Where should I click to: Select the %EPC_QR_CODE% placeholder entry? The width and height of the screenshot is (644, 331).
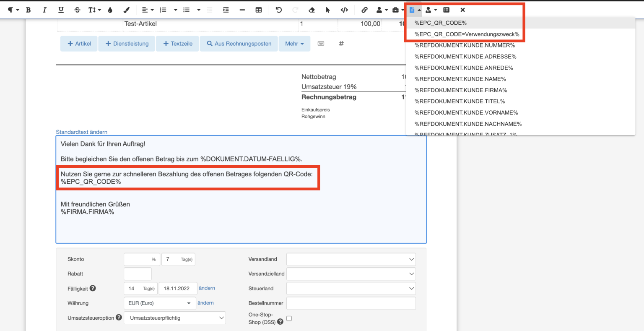(441, 23)
